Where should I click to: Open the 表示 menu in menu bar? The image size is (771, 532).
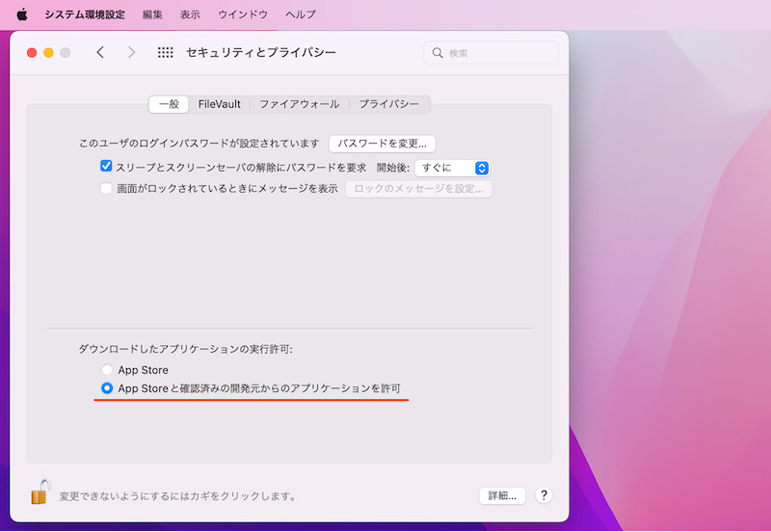190,14
